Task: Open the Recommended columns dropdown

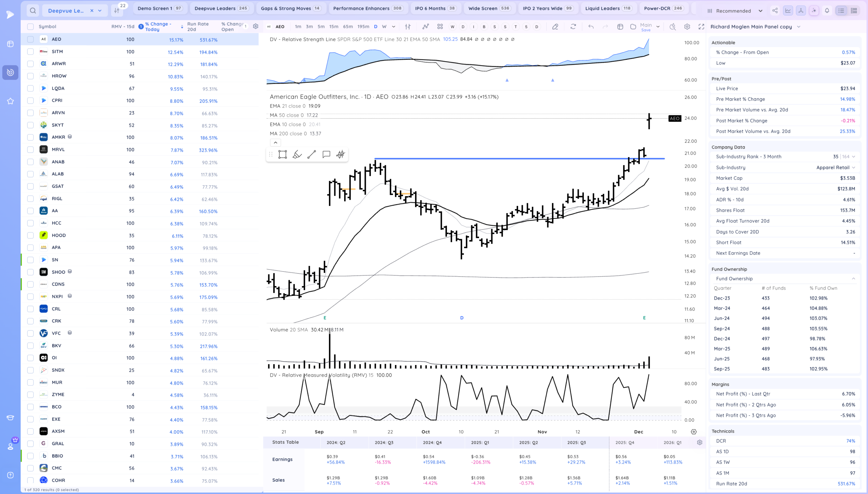Action: (x=735, y=11)
